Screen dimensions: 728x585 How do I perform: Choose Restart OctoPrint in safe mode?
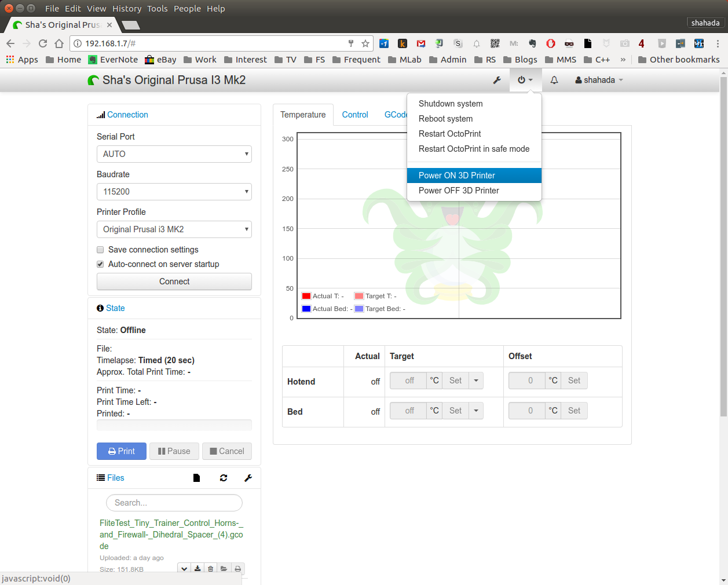[x=474, y=149]
